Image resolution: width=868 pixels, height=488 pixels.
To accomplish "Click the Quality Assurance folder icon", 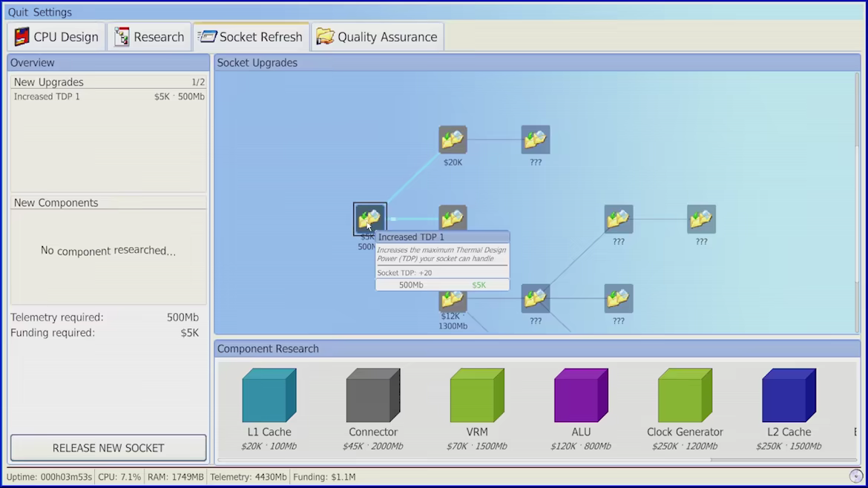I will click(x=325, y=36).
